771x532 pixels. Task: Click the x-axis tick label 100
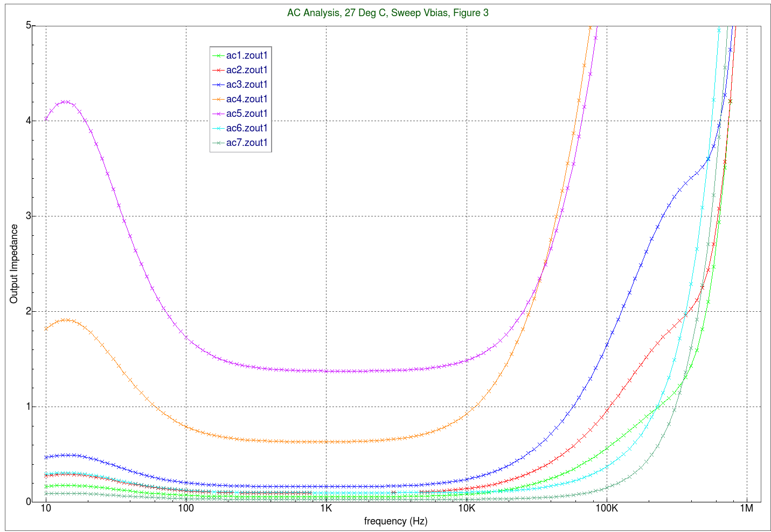186,508
